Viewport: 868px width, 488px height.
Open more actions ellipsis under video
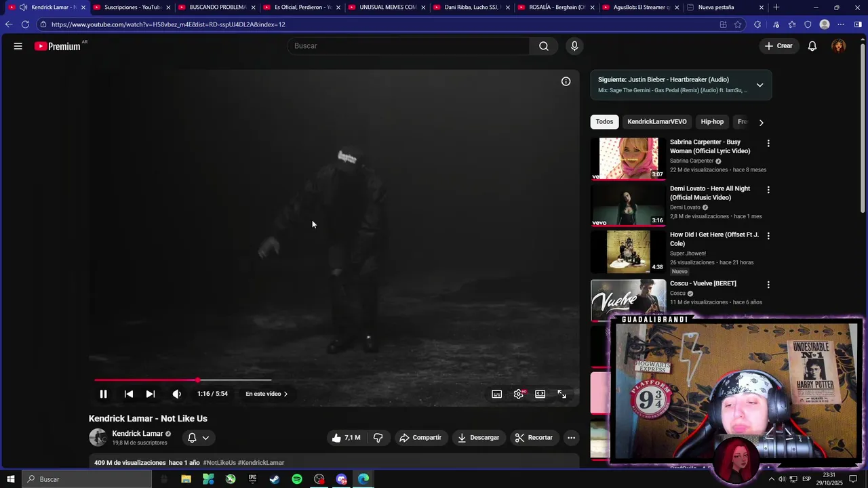coord(571,438)
